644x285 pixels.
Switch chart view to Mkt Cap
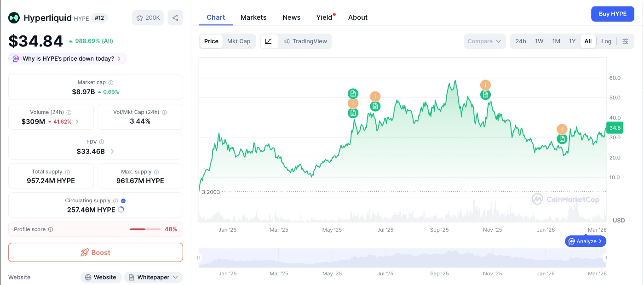click(239, 41)
